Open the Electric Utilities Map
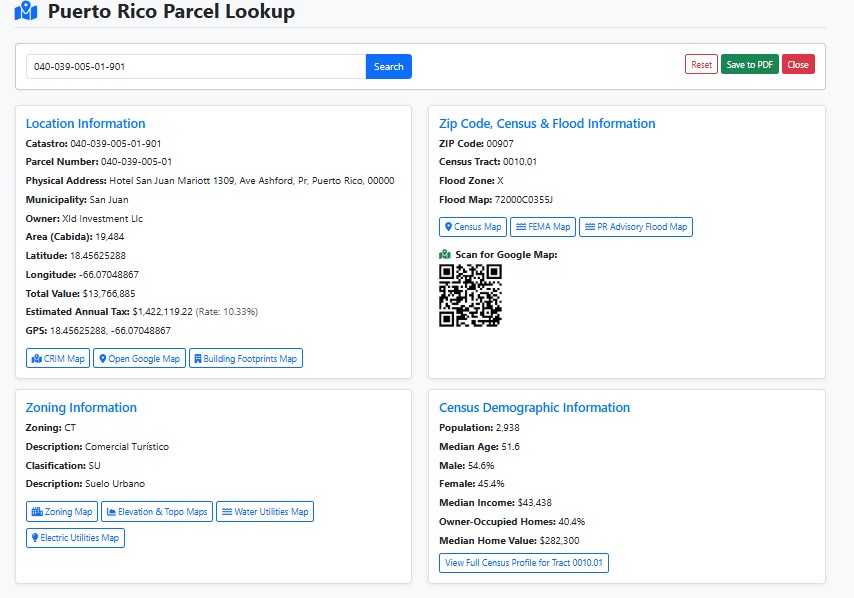 (x=75, y=538)
